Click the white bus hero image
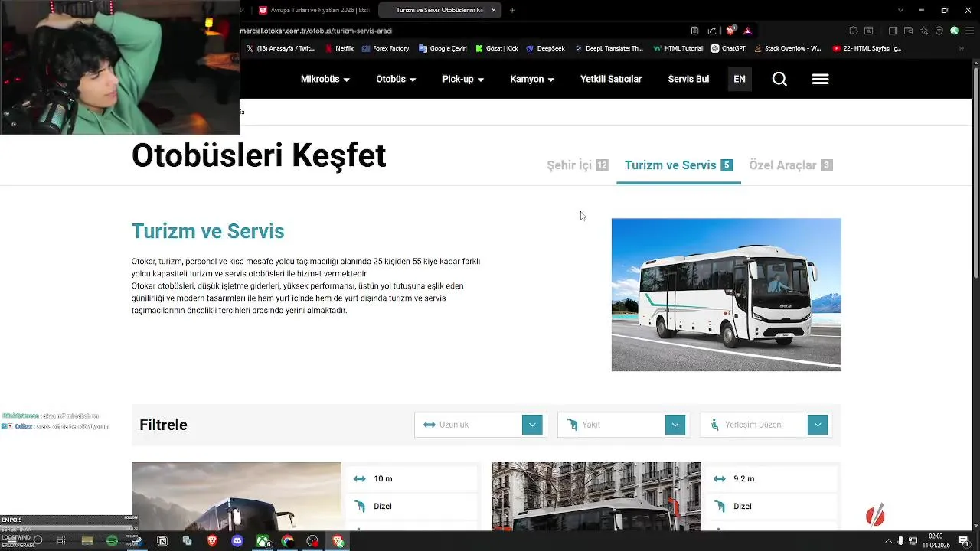Image resolution: width=980 pixels, height=551 pixels. tap(726, 295)
